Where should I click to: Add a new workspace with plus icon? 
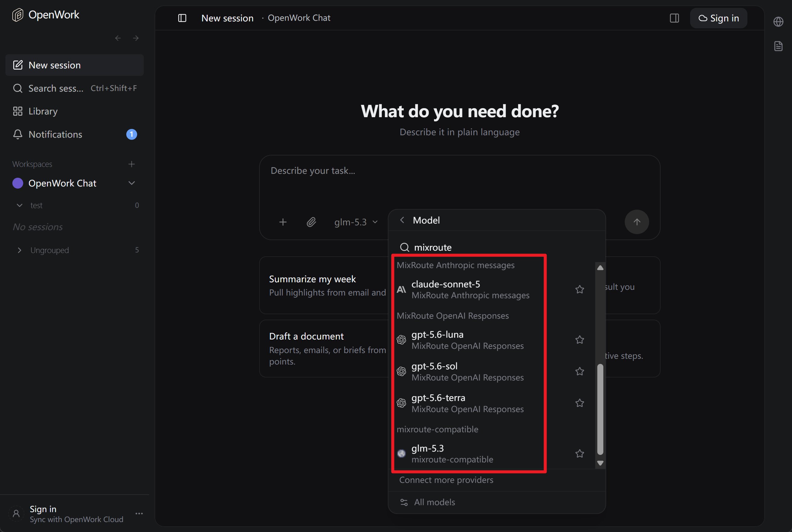[x=132, y=164]
